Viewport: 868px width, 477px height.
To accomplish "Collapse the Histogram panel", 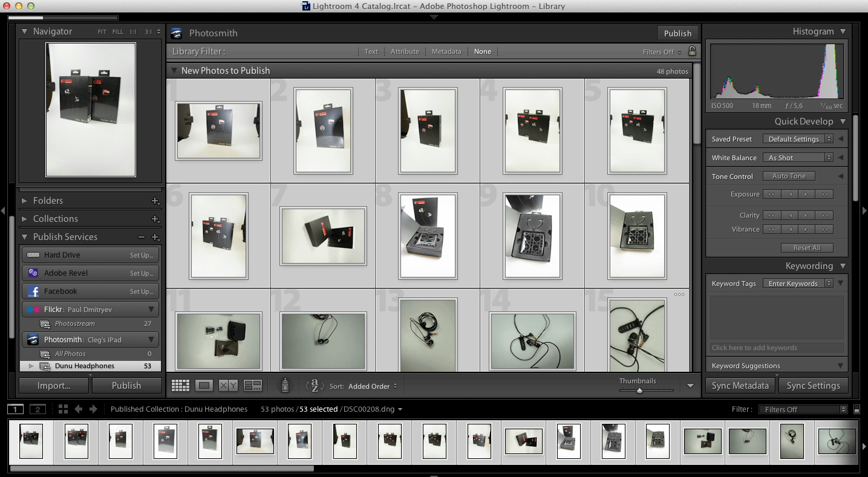I will point(843,31).
